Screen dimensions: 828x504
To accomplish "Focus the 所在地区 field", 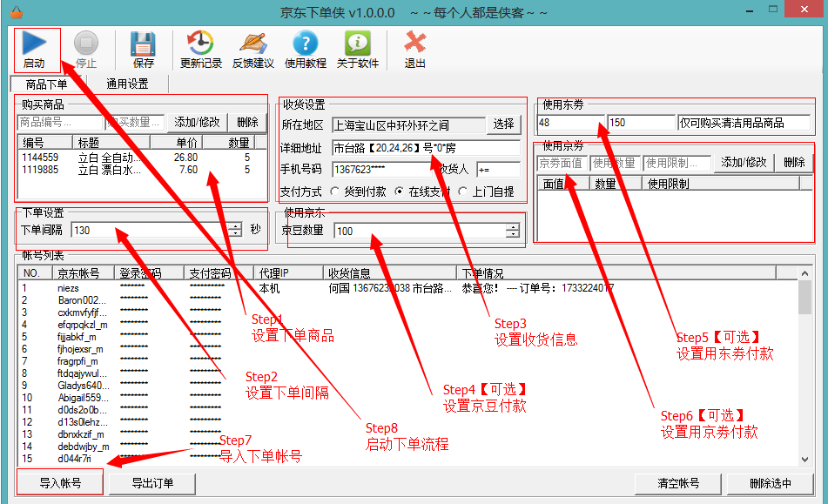I will pyautogui.click(x=408, y=125).
